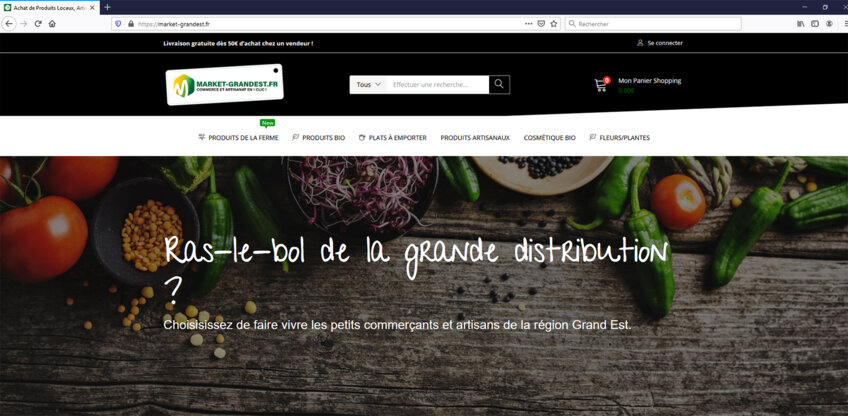This screenshot has width=848, height=416.
Task: Go to the browser home page
Action: pyautogui.click(x=52, y=23)
